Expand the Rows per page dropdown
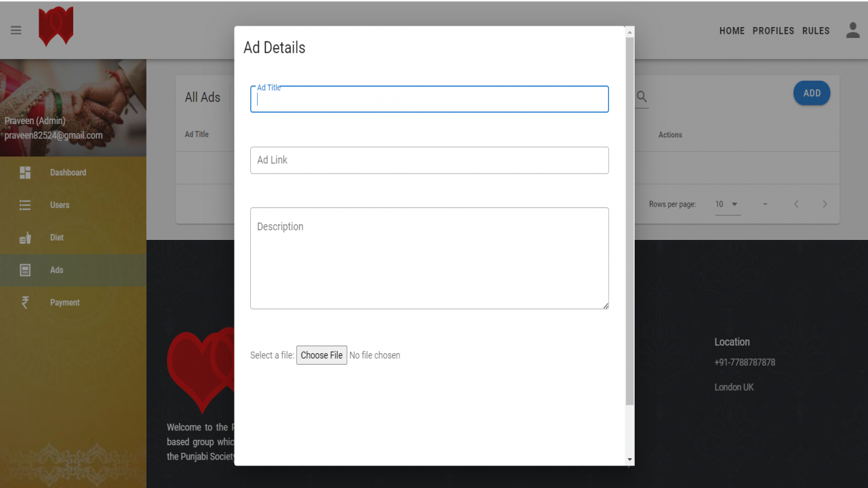Screen dimensions: 868x488 tap(728, 204)
